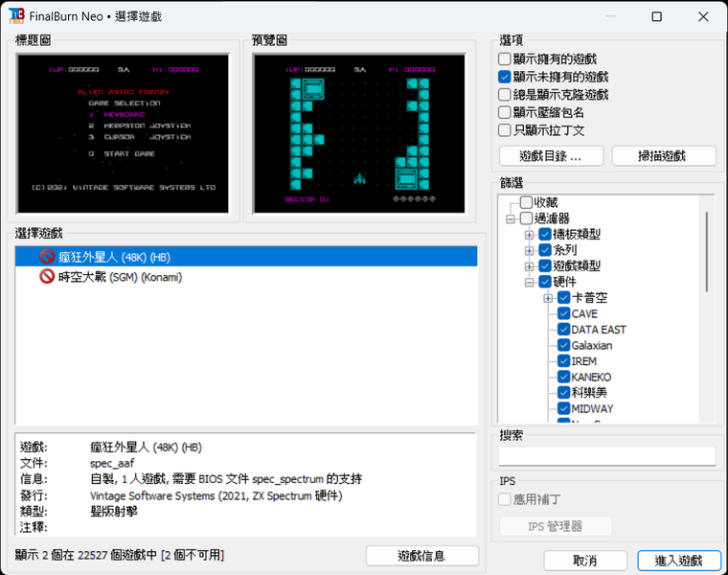Select the DATA EAST tree label
Viewport: 728px width, 575px height.
(x=599, y=330)
